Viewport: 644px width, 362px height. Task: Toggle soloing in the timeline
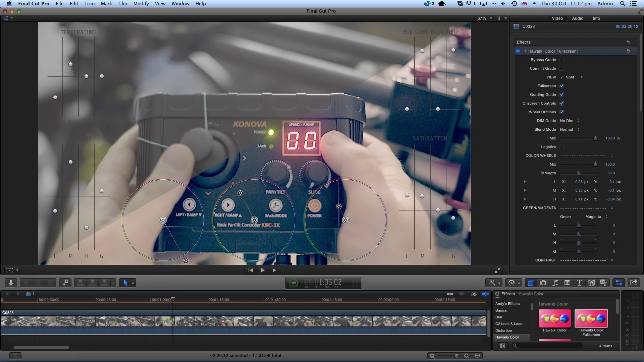pos(474,294)
